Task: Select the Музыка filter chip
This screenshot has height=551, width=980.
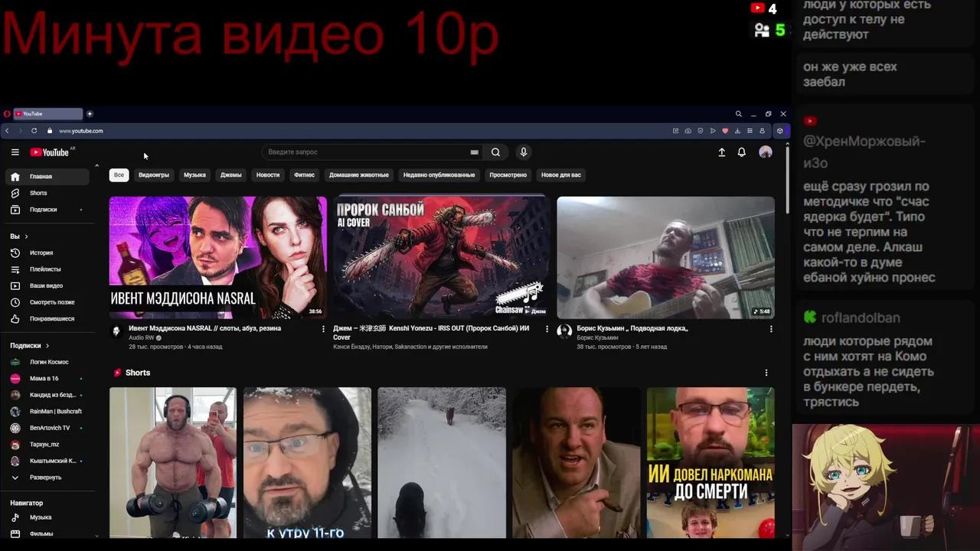Action: 194,175
